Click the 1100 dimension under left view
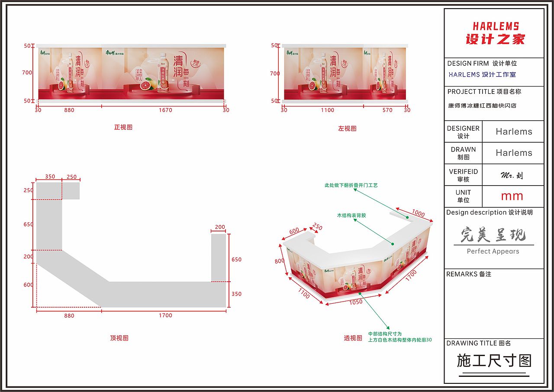 [x=328, y=110]
